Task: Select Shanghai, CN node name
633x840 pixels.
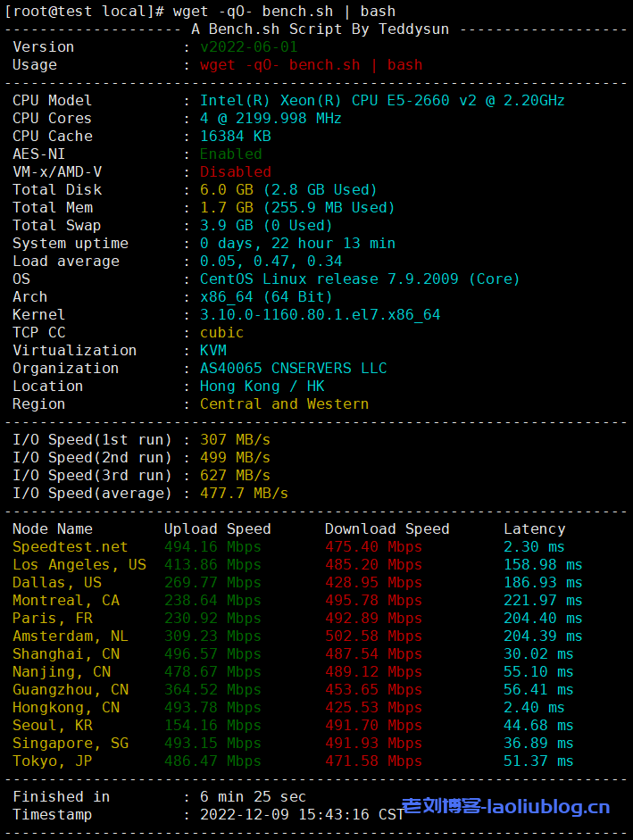Action: click(x=66, y=654)
